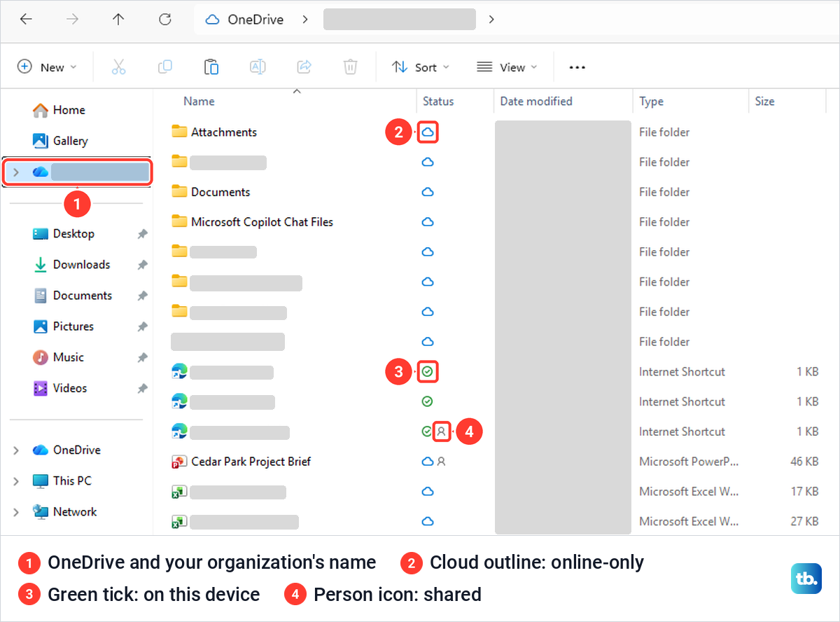Sort by the Size column header

pos(764,102)
